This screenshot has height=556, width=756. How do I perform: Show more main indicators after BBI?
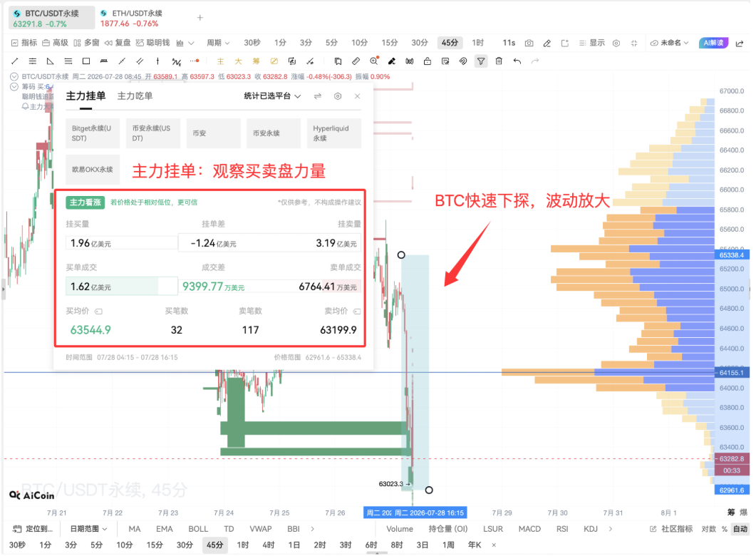[312, 529]
